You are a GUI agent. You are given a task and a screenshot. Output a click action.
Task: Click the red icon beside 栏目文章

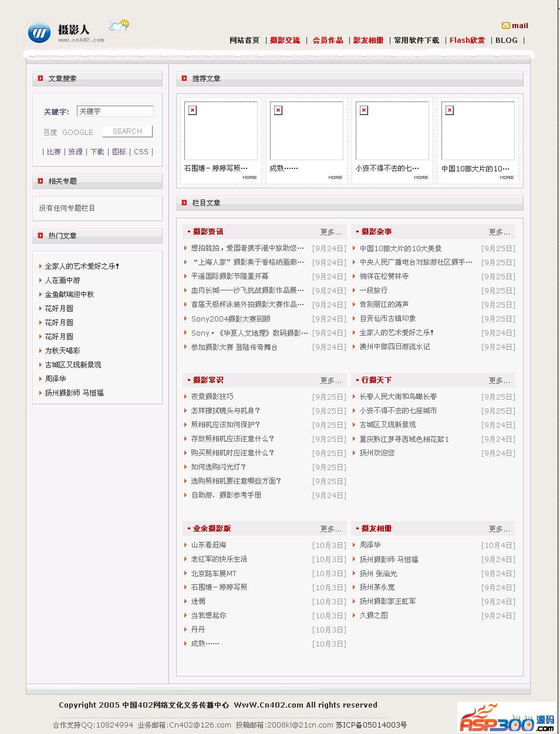coord(184,202)
